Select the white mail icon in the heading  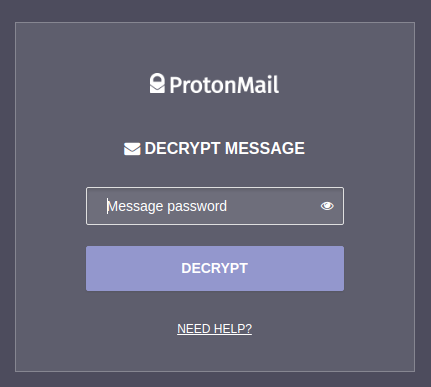(x=132, y=149)
